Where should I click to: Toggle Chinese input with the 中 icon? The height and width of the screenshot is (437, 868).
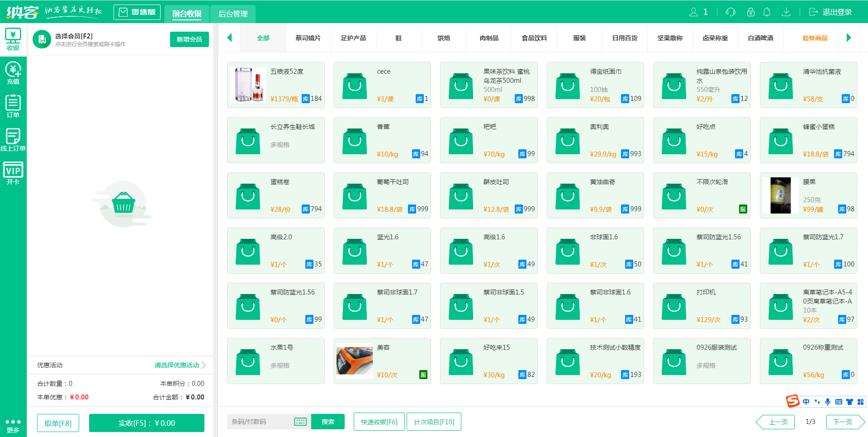click(806, 402)
